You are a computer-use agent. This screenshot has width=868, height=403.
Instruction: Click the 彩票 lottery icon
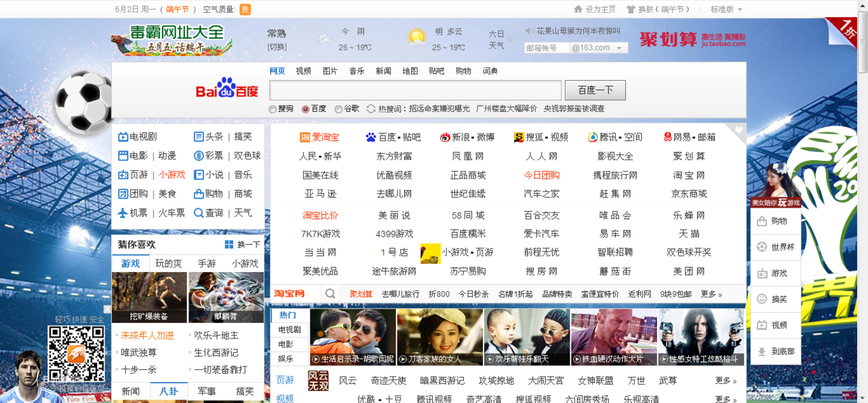click(x=199, y=155)
